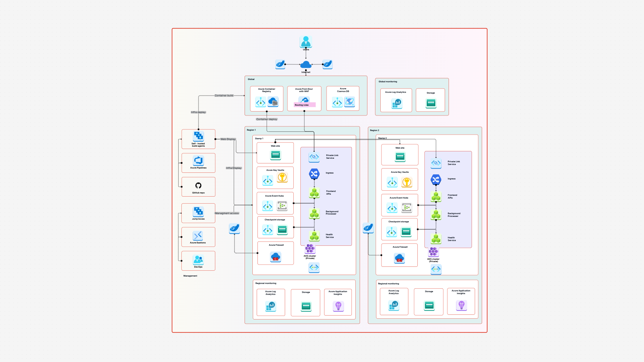The height and width of the screenshot is (362, 644).
Task: Expand the Region 1 container
Action: click(251, 130)
